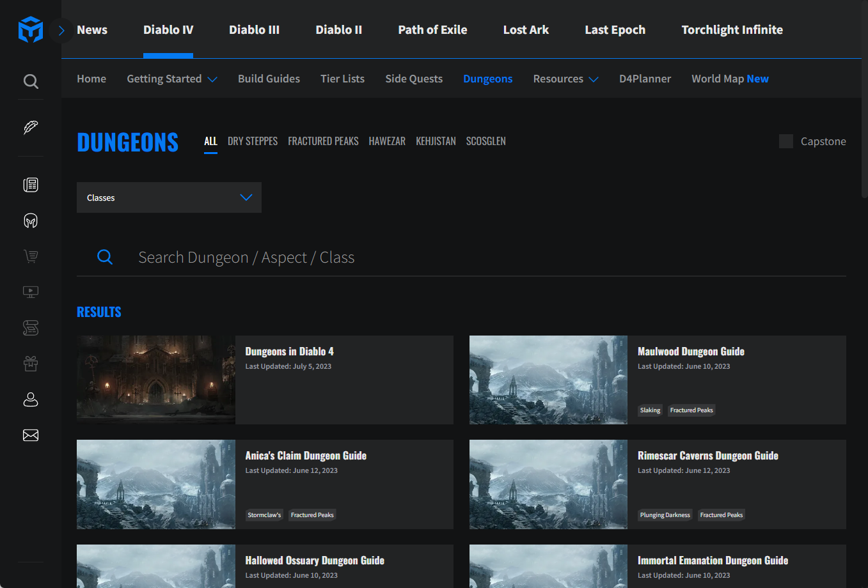Click the Plunging Darkness tag
The width and height of the screenshot is (868, 588).
665,515
